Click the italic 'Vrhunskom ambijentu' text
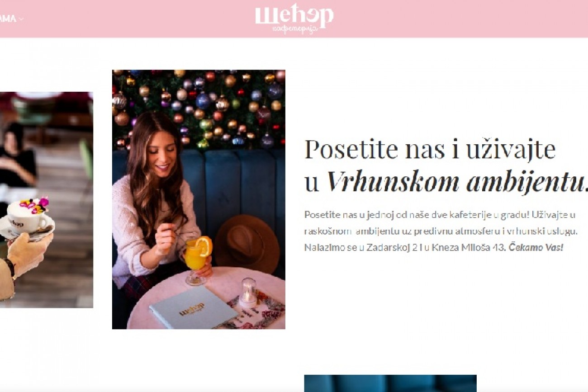This screenshot has height=392, width=588. [x=455, y=182]
